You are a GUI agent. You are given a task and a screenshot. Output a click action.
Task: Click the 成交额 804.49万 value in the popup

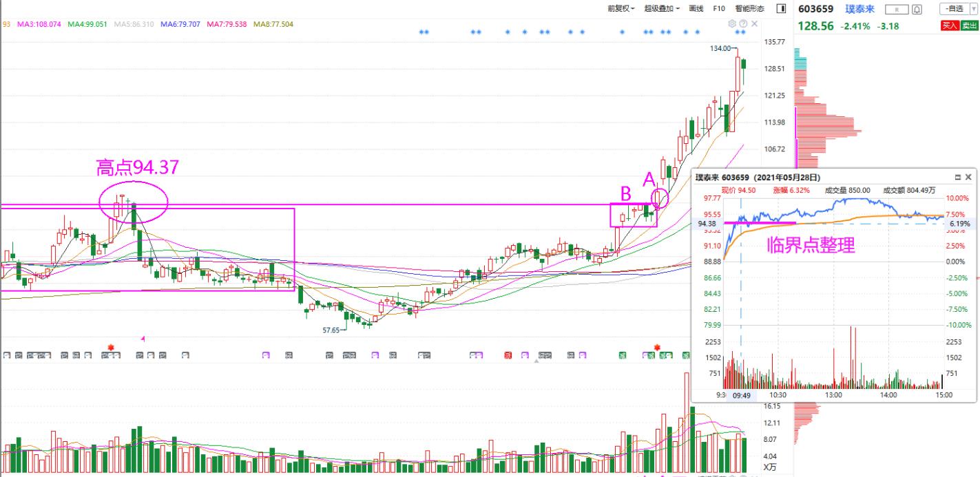point(910,190)
